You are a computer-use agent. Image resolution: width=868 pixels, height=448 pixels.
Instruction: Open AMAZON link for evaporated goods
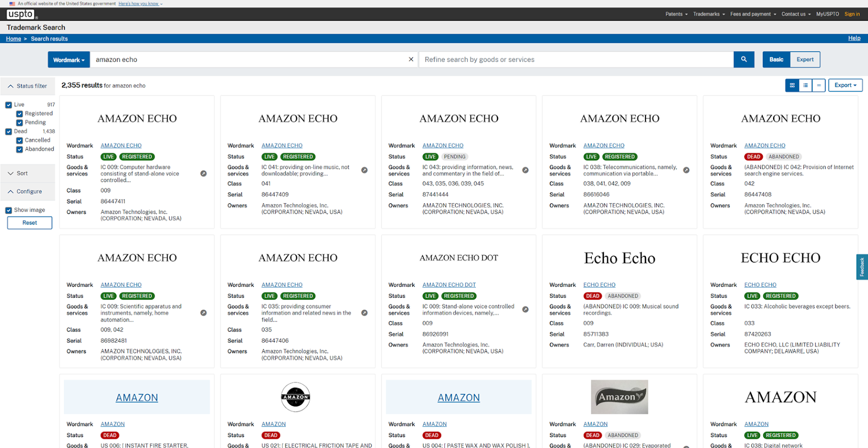[595, 424]
